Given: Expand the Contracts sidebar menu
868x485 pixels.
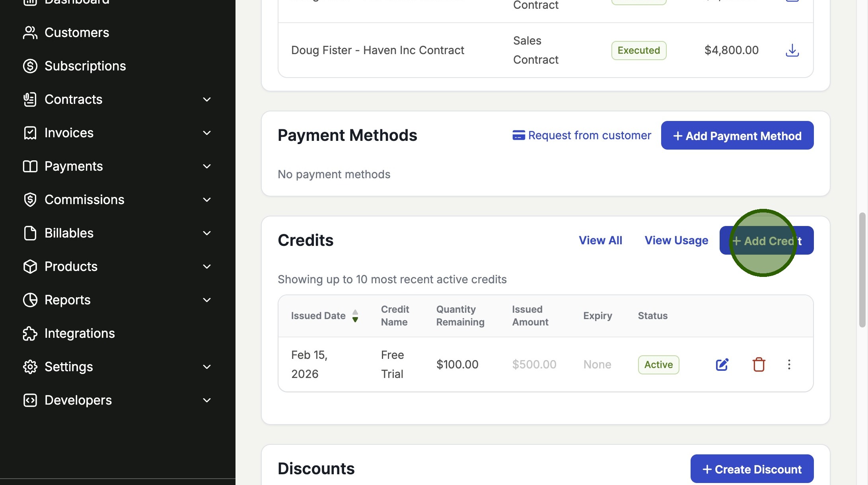Looking at the screenshot, I should coord(206,99).
